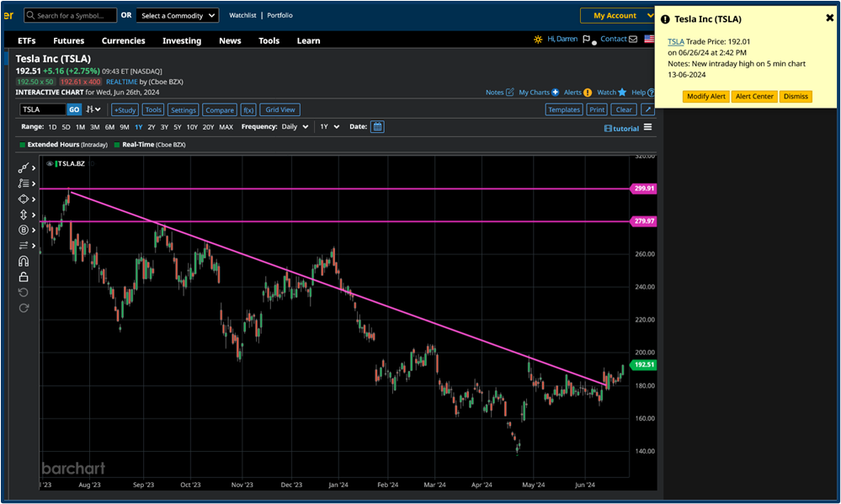Click the Modify Alert button
Image resolution: width=841 pixels, height=504 pixels.
pos(705,97)
